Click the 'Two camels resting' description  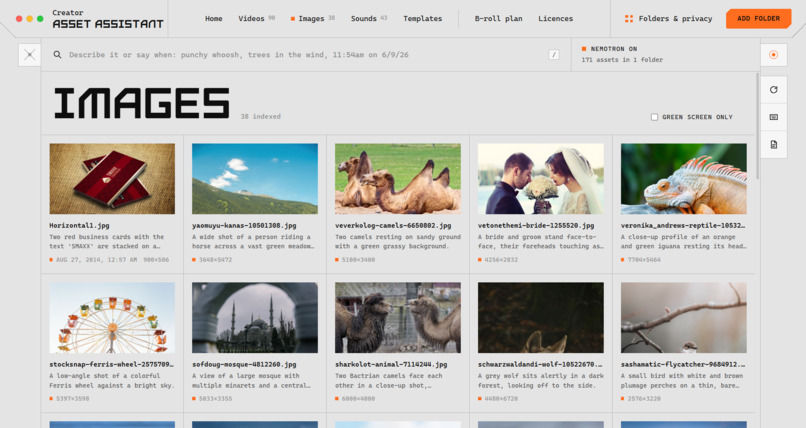[398, 241]
